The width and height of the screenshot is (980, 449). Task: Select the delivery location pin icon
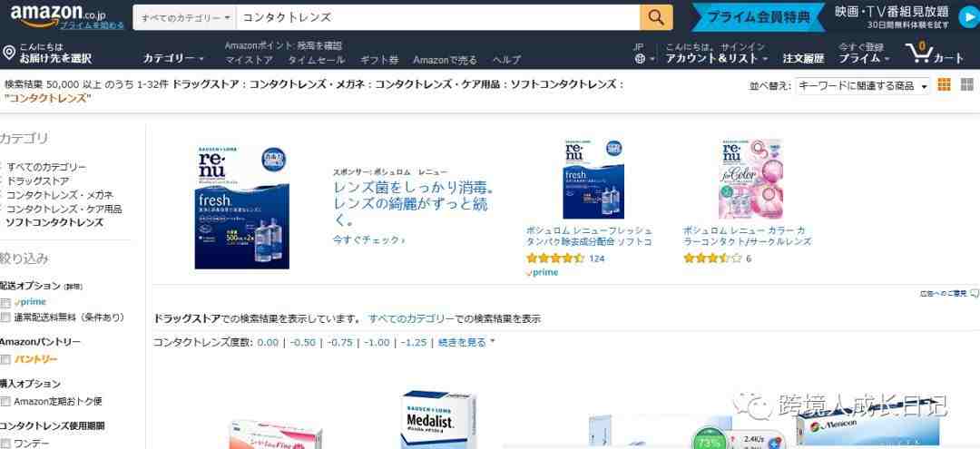point(9,53)
